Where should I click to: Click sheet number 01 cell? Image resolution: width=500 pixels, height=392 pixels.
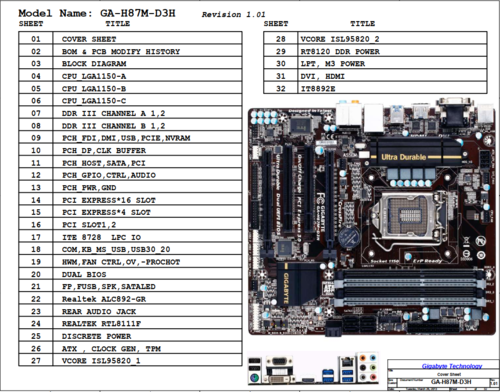[36, 39]
